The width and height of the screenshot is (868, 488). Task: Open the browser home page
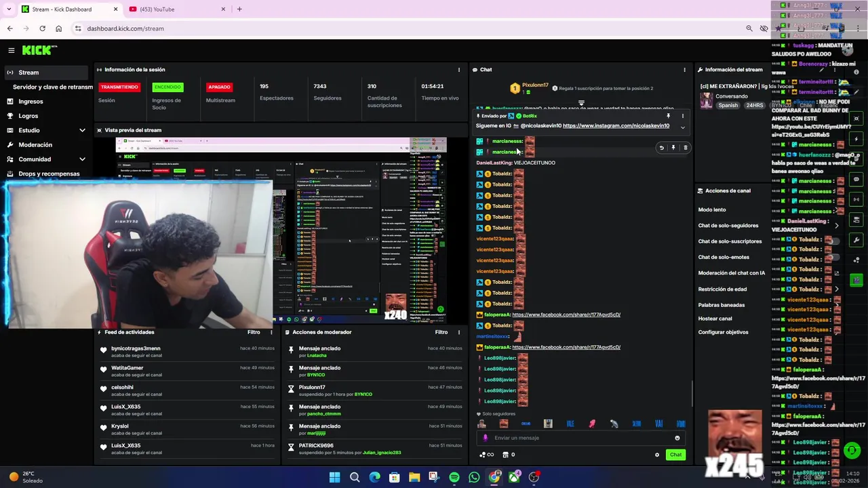58,28
